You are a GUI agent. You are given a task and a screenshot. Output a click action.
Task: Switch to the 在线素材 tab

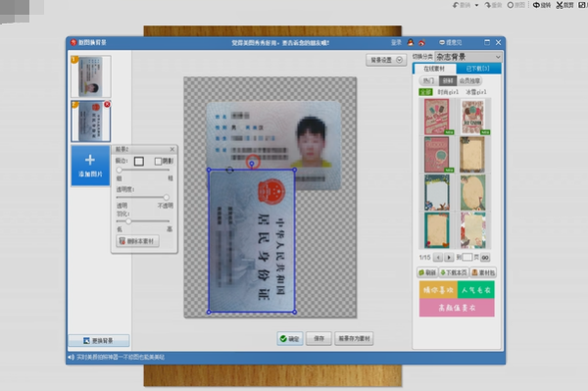coord(434,69)
